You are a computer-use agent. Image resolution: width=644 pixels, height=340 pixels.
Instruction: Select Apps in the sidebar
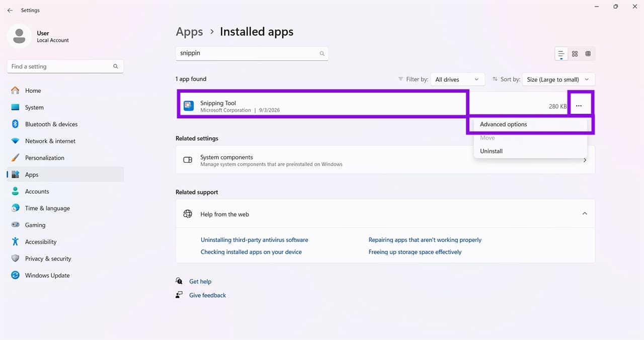(x=65, y=175)
